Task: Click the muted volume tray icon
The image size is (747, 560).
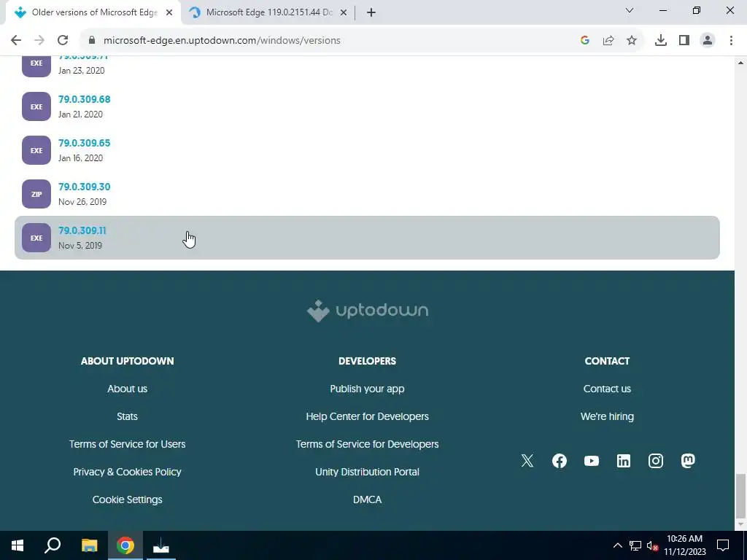Action: (x=652, y=545)
